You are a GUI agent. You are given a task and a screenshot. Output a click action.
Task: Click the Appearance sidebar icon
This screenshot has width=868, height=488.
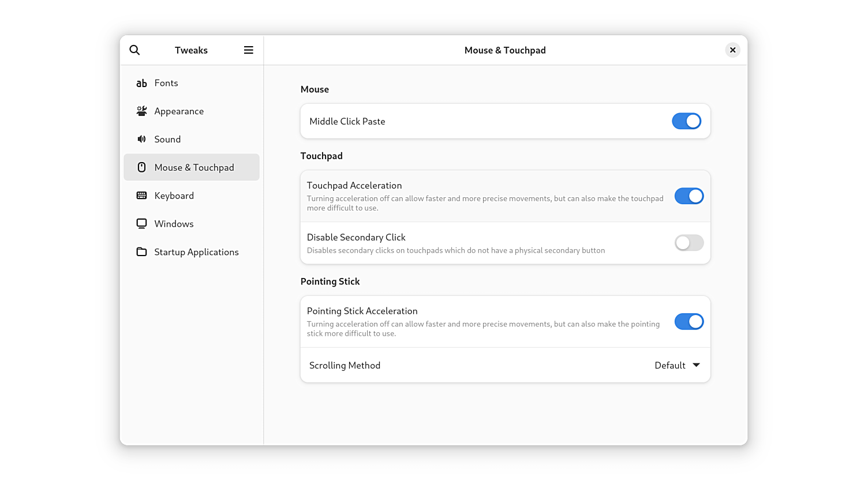point(141,111)
